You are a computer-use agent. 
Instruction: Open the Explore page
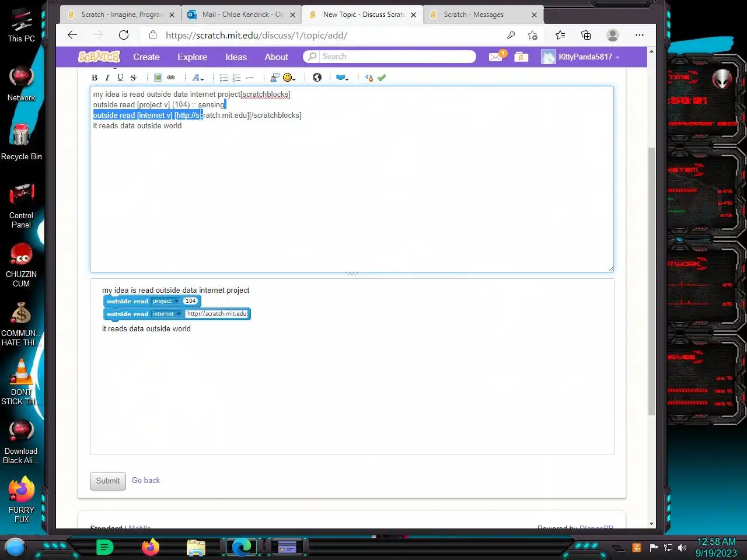tap(193, 57)
